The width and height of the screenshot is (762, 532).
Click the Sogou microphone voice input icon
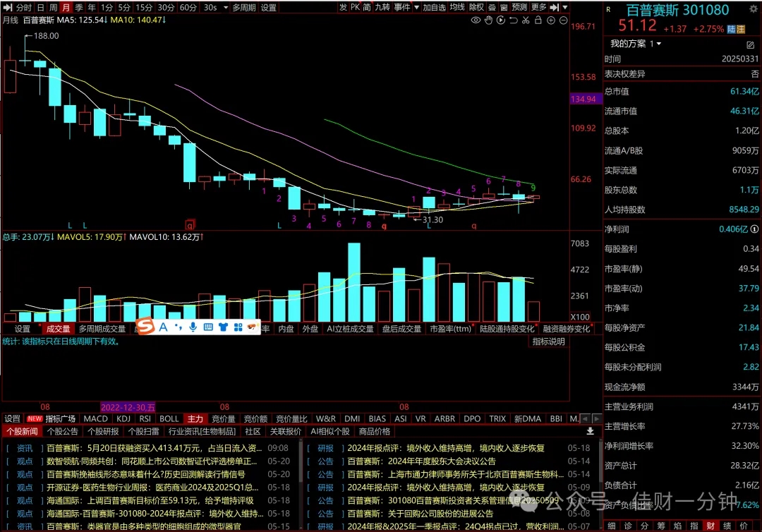193,327
